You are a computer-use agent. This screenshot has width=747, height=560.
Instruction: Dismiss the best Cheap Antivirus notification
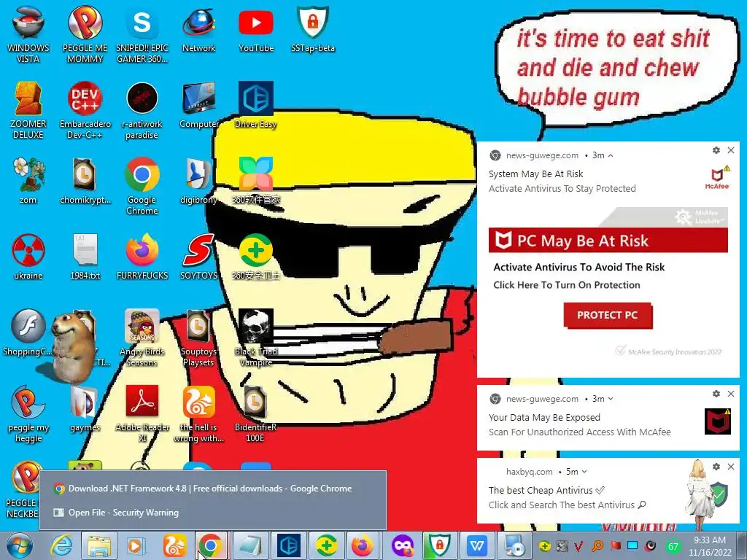731,467
